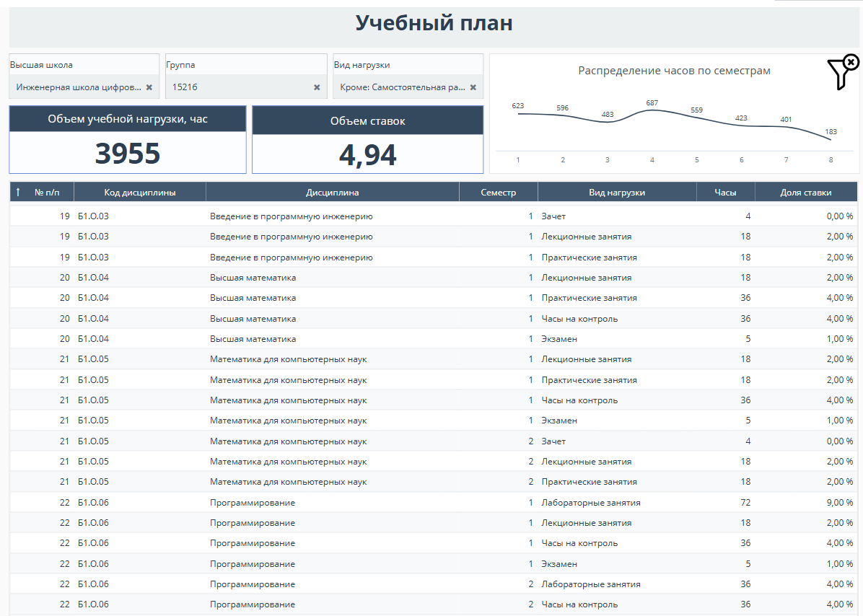Viewport: 863px width, 616px height.
Task: Toggle sort order arrow in table header
Action: 18,193
